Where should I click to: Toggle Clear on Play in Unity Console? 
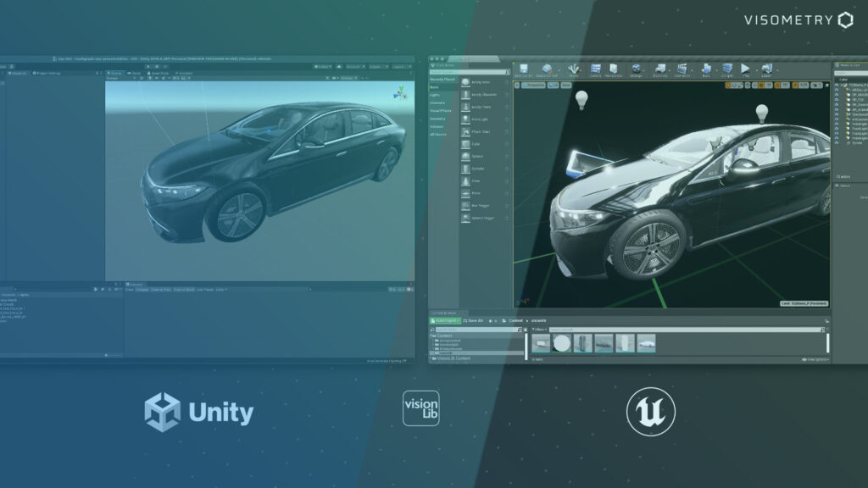click(161, 290)
